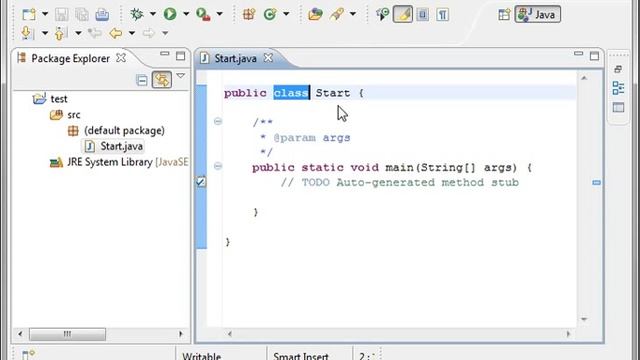Select the test project
640x360 pixels.
[50, 99]
